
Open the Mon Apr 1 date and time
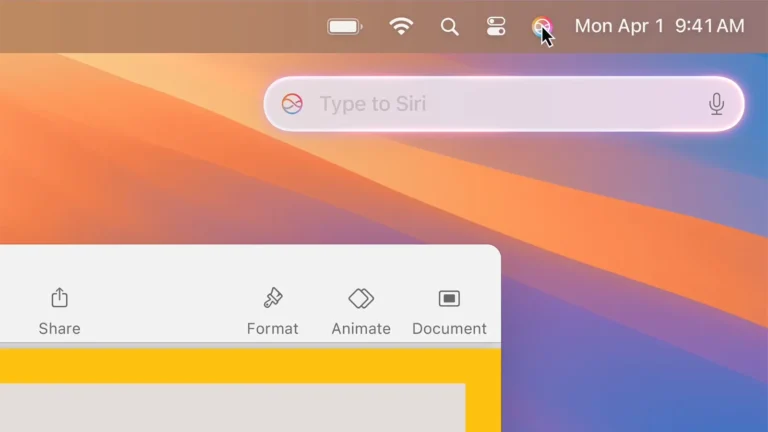coord(659,26)
